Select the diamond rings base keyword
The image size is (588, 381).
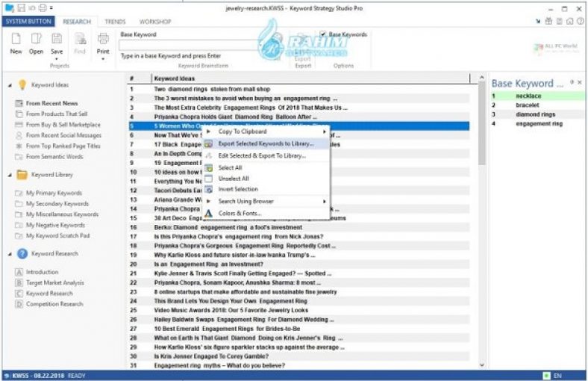pos(534,114)
